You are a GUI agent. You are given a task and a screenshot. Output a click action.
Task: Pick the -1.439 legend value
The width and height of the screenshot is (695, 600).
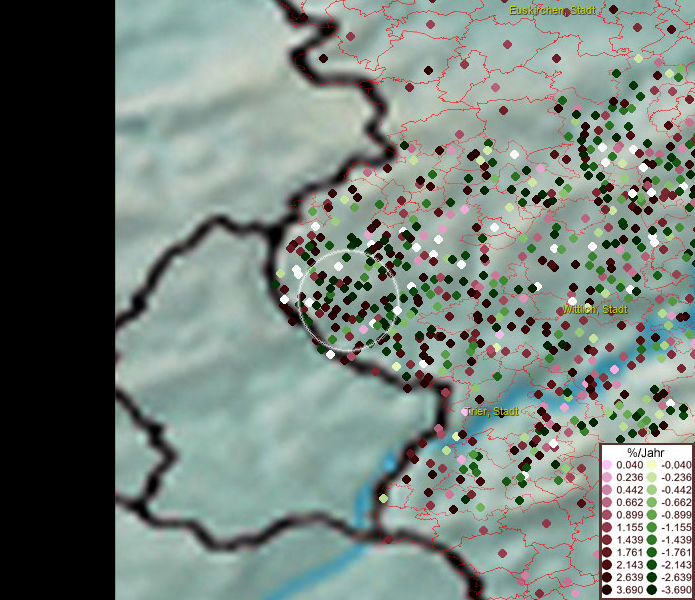point(676,540)
